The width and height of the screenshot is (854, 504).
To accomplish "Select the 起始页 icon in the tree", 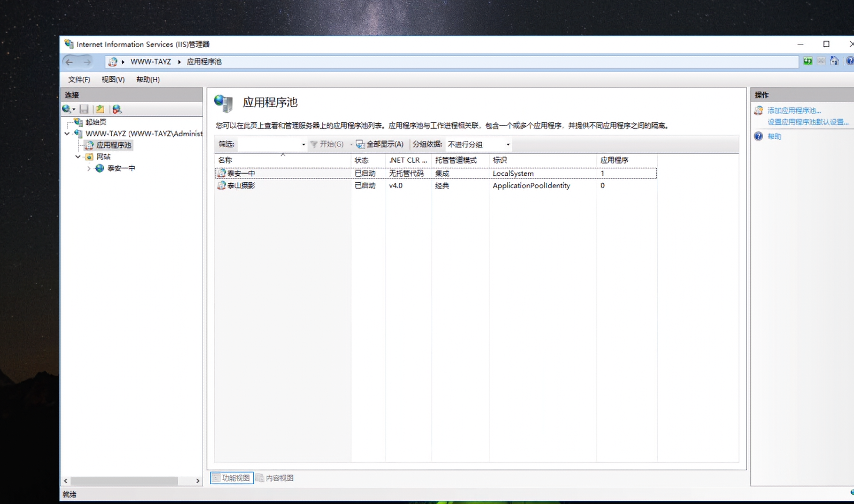I will (x=79, y=122).
